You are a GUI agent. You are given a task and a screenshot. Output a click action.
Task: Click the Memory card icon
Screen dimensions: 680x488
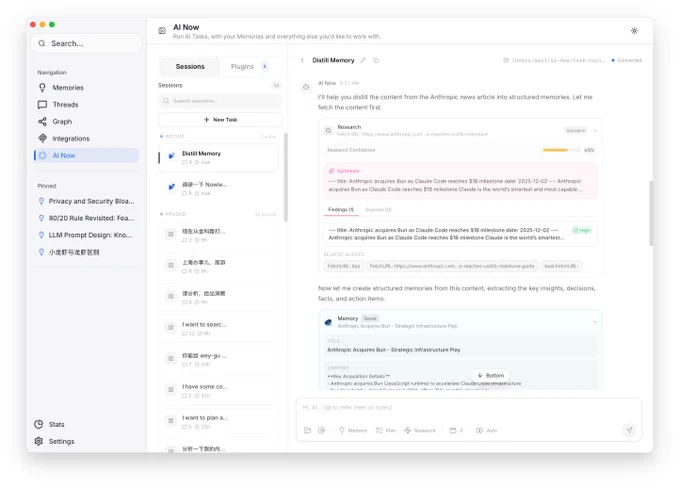[328, 322]
